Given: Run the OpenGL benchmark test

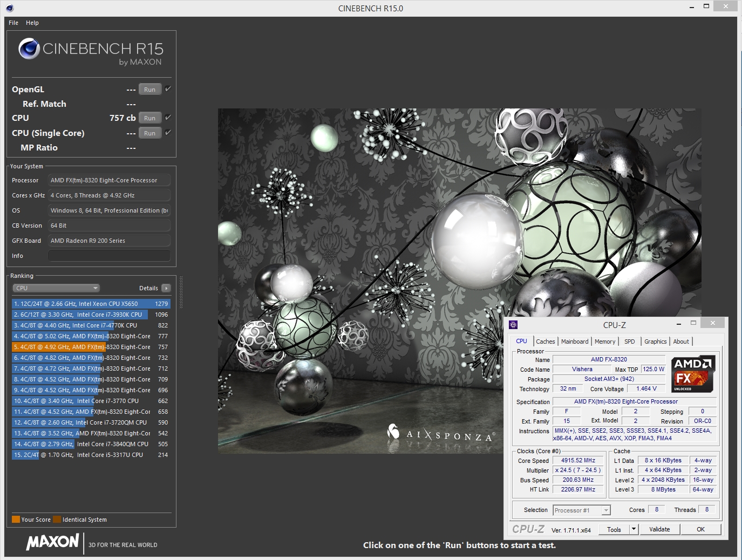Looking at the screenshot, I should pyautogui.click(x=150, y=90).
